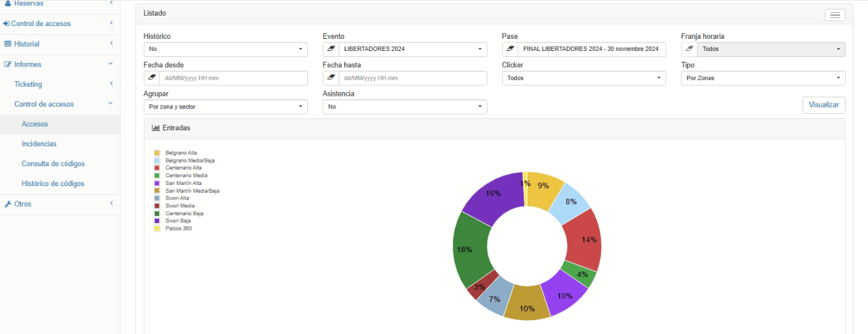This screenshot has height=334, width=868.
Task: Click the eraser icon beside Fecha hasta
Action: pyautogui.click(x=331, y=78)
